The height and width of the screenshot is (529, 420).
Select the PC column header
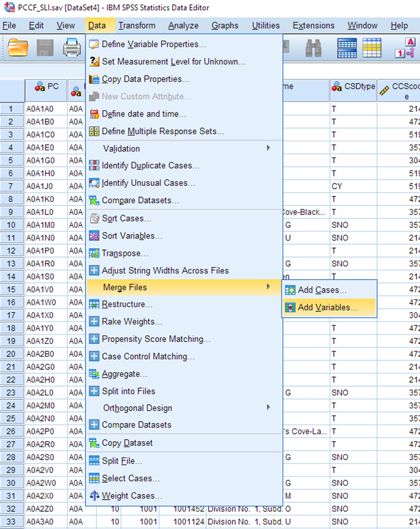[46, 90]
